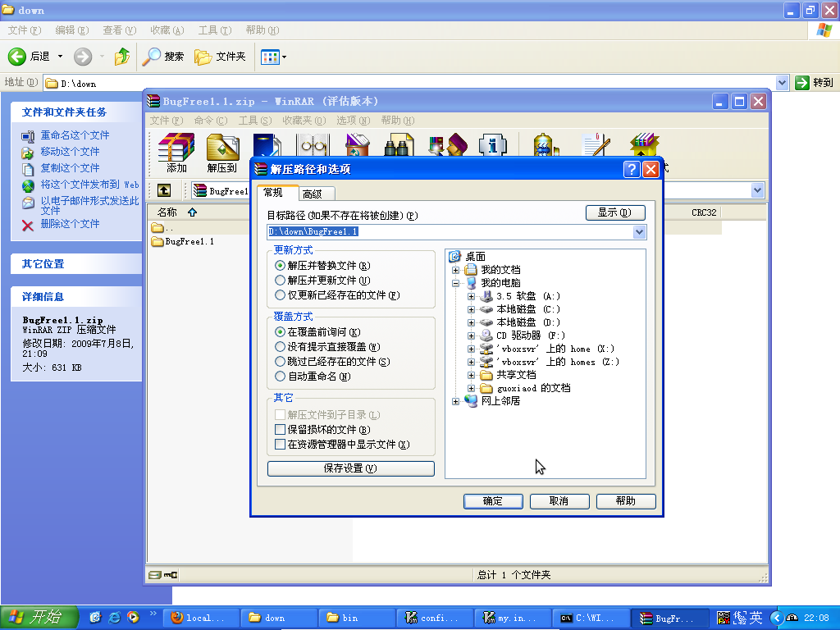
Task: Click the 保存设置(V) button
Action: tap(350, 468)
